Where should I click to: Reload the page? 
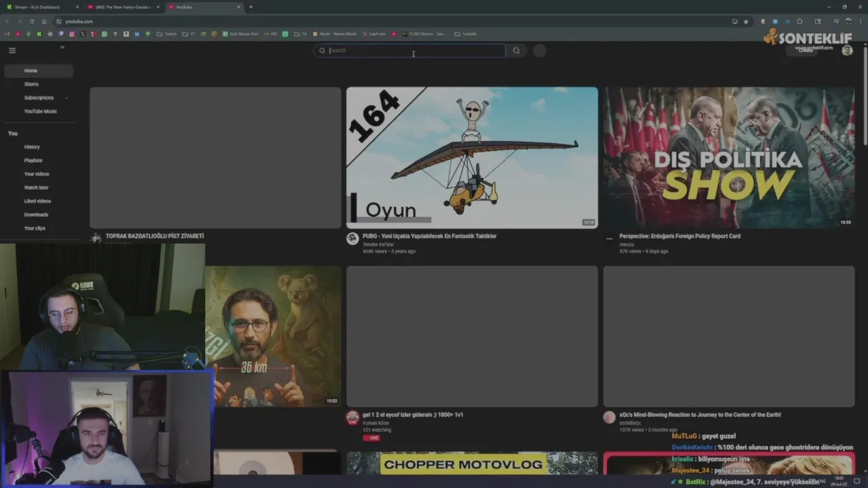[x=31, y=22]
